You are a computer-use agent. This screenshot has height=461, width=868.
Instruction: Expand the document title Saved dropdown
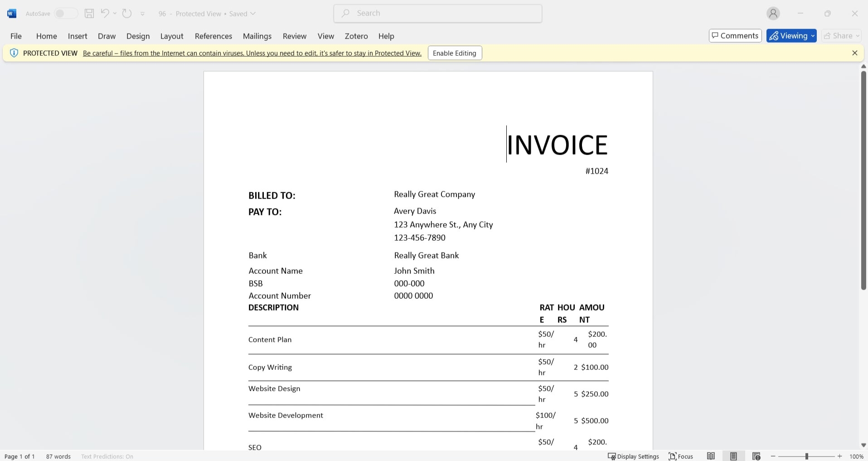tap(253, 14)
